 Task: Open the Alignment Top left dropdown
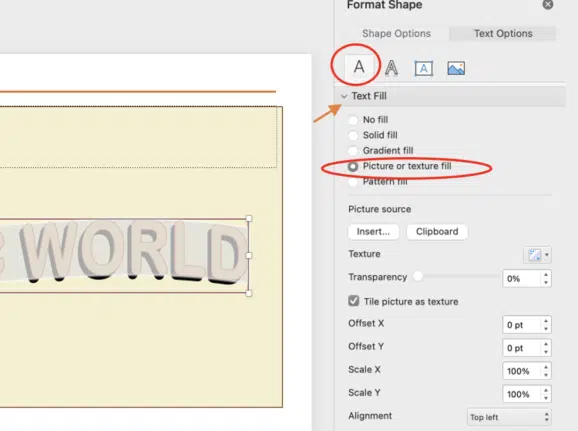coord(509,417)
